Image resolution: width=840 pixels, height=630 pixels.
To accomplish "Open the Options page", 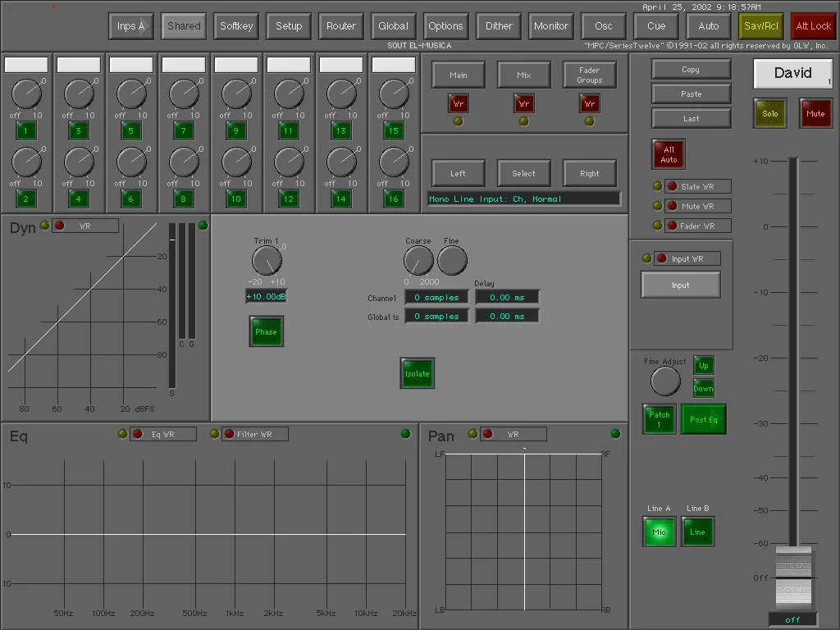I will point(445,25).
